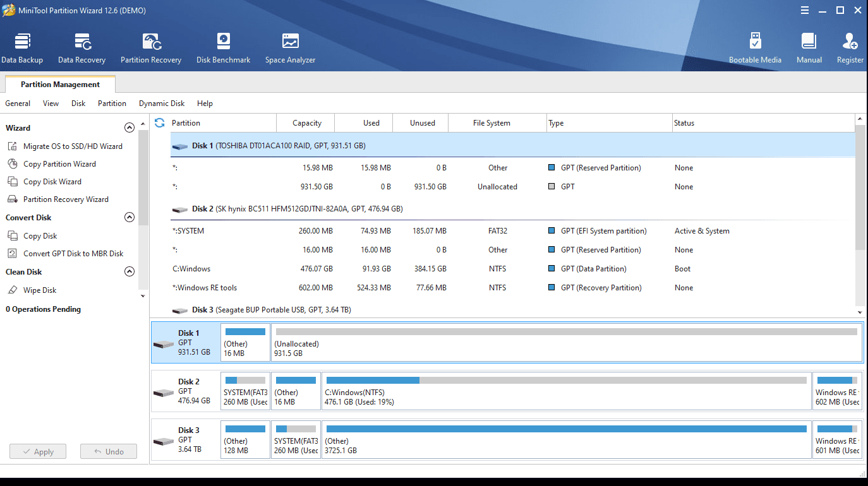
Task: Refresh the partition list with the reload icon
Action: coord(160,123)
